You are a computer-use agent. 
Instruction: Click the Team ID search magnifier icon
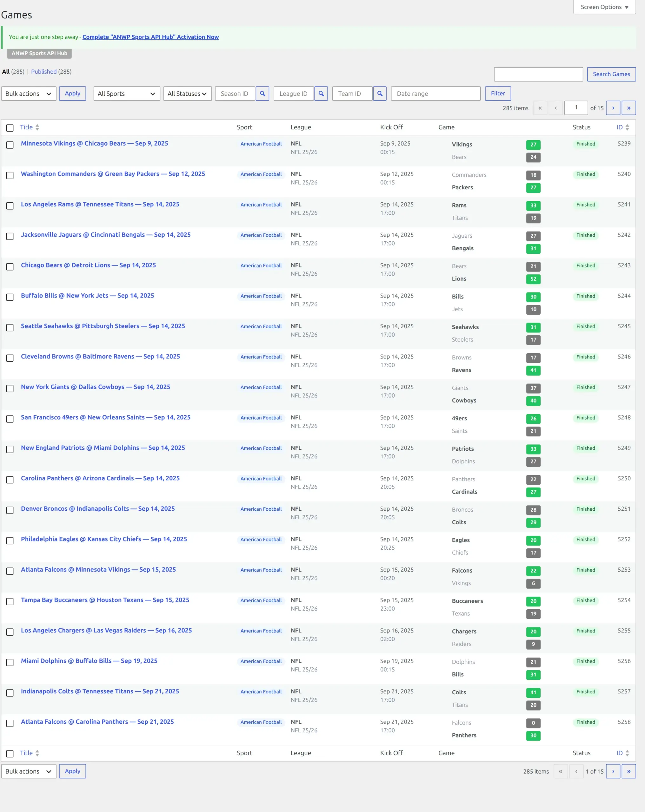380,93
